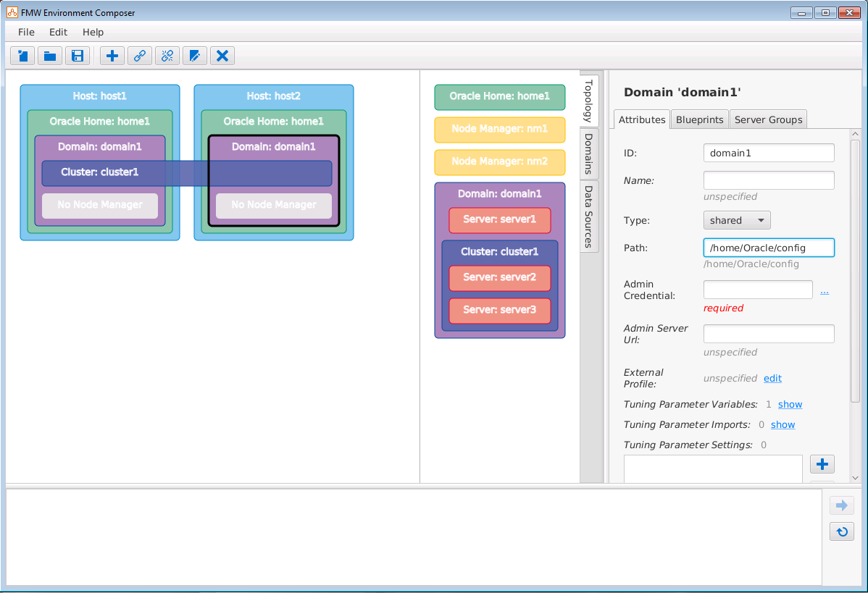
Task: Open the Edit menu
Action: click(x=58, y=32)
